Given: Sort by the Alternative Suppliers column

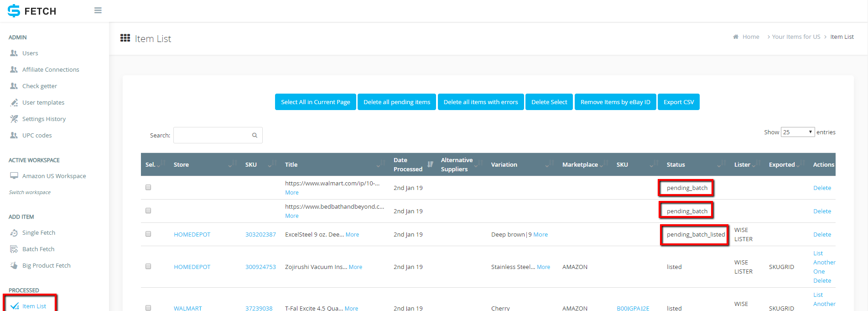Looking at the screenshot, I should (x=462, y=164).
